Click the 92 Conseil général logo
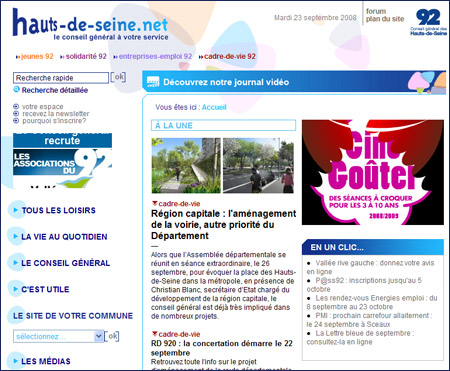 428,22
